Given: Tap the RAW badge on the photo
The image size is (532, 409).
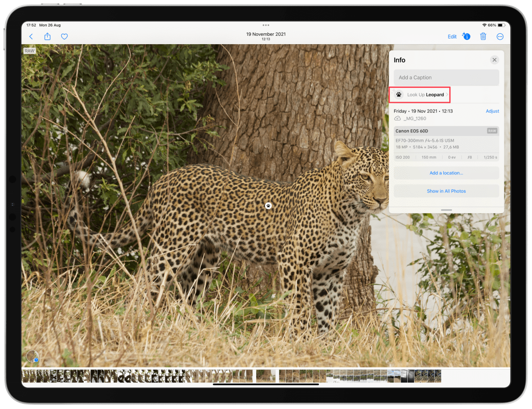Looking at the screenshot, I should [29, 51].
